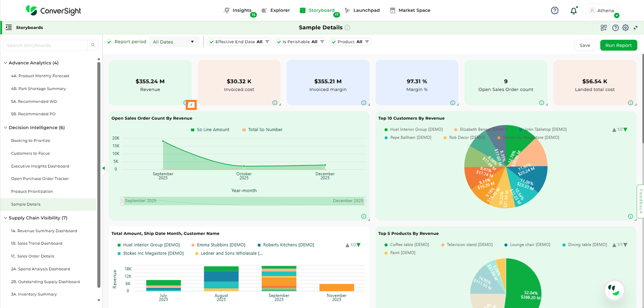Screen dimensions: 644x308
Task: Click the Run Report button
Action: pos(618,45)
